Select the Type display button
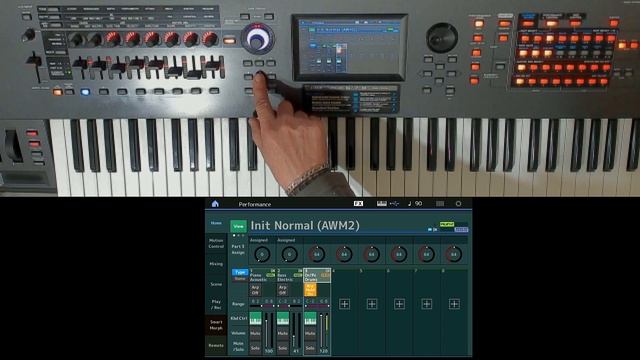The height and width of the screenshot is (360, 640). point(240,272)
